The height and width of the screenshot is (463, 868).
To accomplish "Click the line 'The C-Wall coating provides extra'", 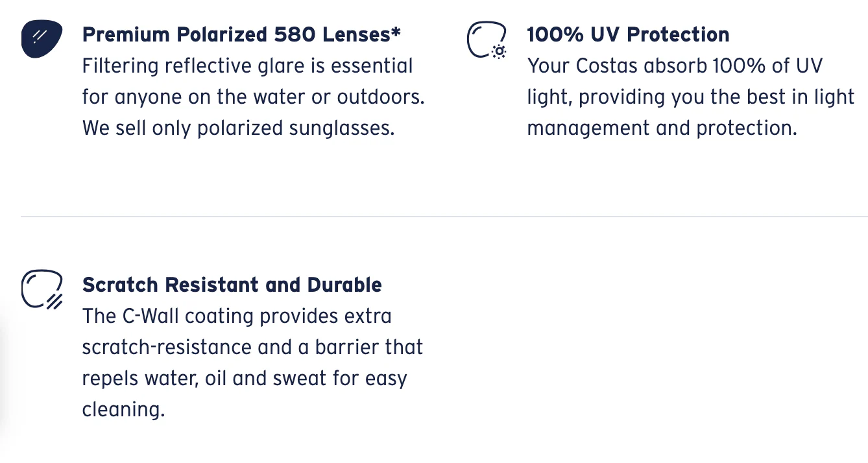I will [x=237, y=316].
